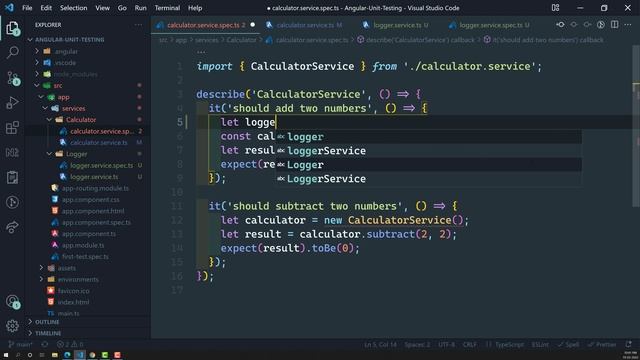Open changes with previous revision icon

coord(560,25)
